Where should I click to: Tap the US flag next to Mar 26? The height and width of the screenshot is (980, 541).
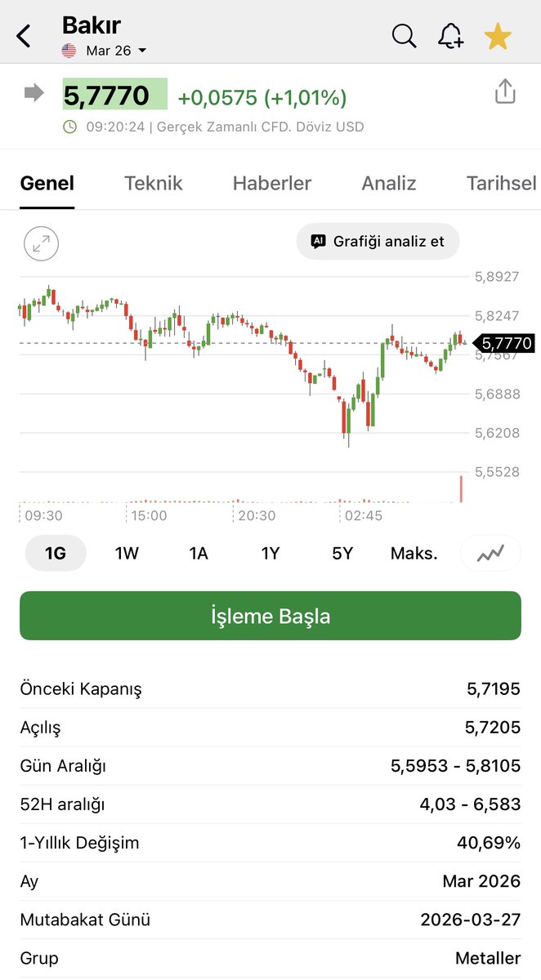69,51
